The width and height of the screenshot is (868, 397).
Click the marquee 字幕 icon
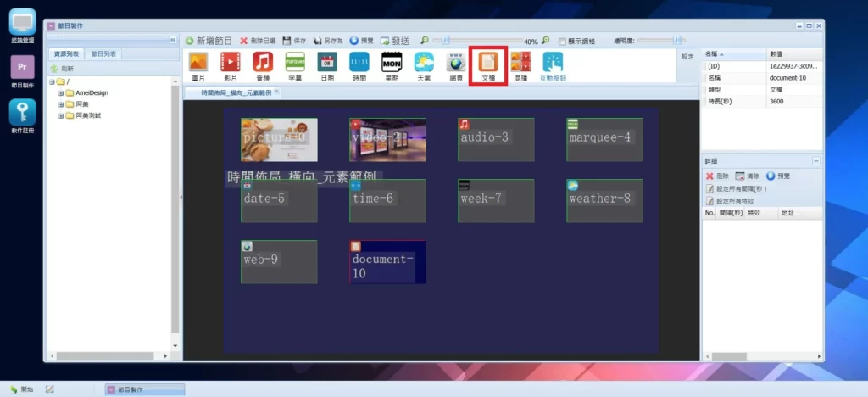tap(295, 64)
